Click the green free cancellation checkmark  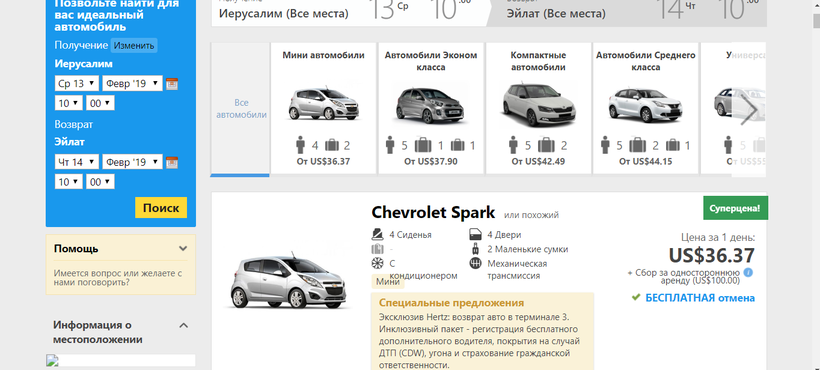click(x=636, y=297)
